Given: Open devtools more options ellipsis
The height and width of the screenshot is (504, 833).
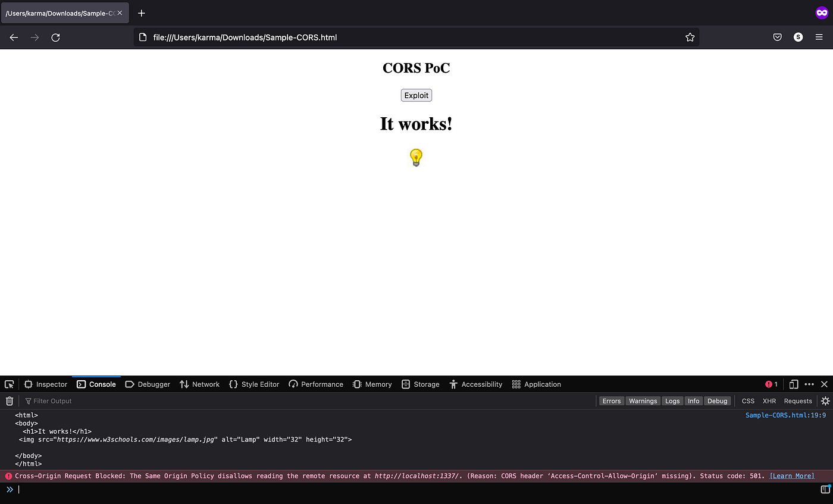Looking at the screenshot, I should point(809,384).
